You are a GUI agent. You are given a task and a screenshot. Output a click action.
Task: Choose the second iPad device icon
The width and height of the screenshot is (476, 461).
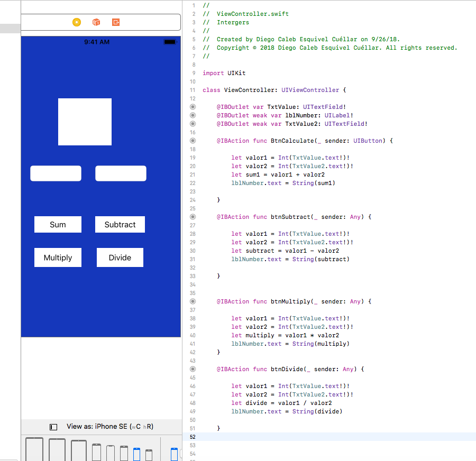57,450
